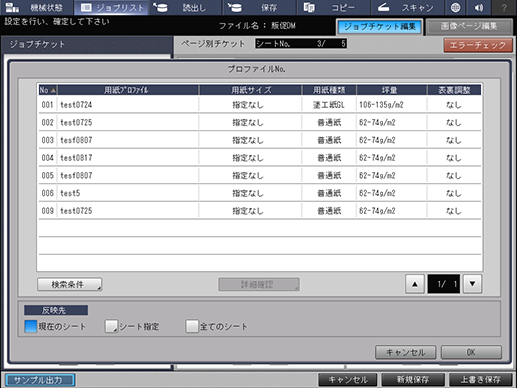
Task: Select profile row 009 test0725
Action: [260, 211]
